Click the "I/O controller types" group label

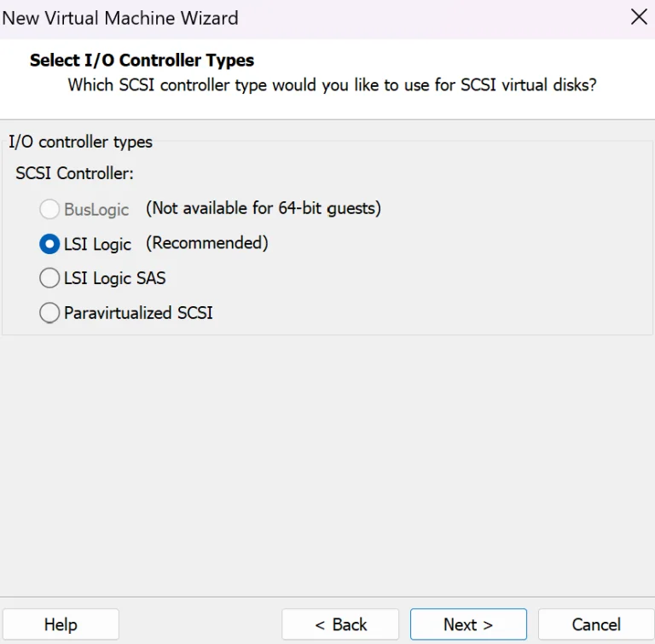pyautogui.click(x=81, y=142)
